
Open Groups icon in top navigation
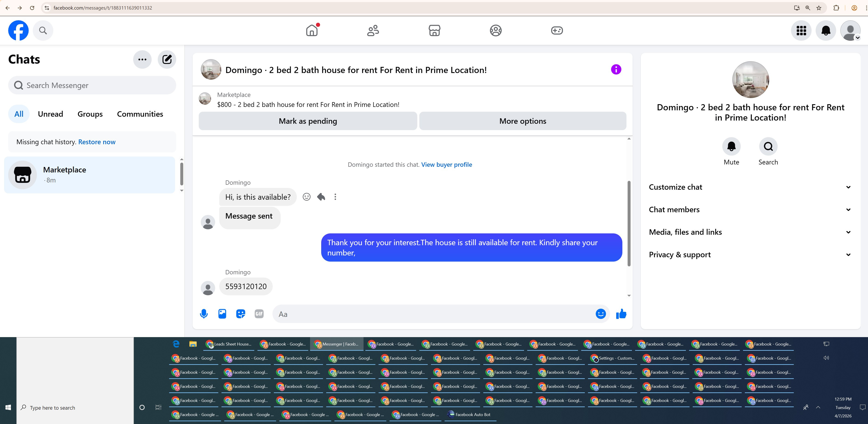click(496, 30)
